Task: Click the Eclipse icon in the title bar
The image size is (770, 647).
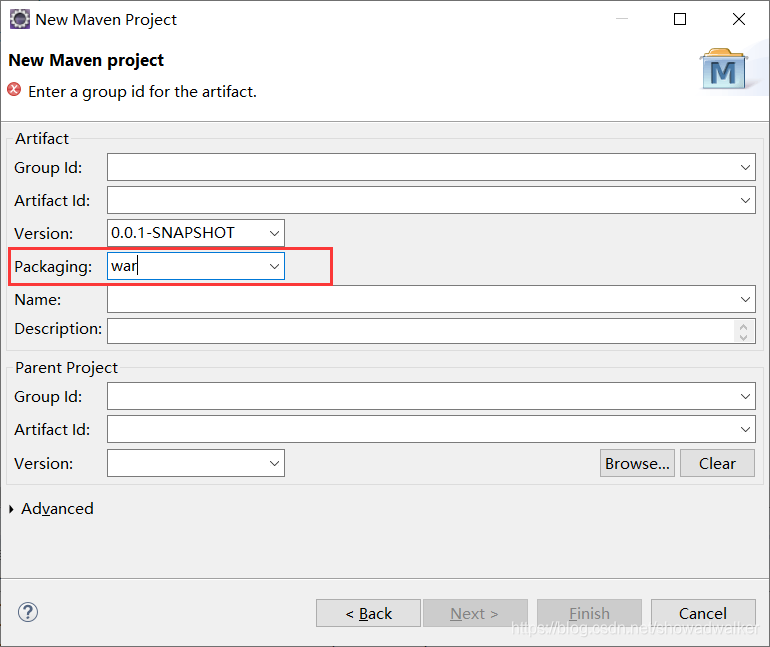Action: tap(20, 20)
